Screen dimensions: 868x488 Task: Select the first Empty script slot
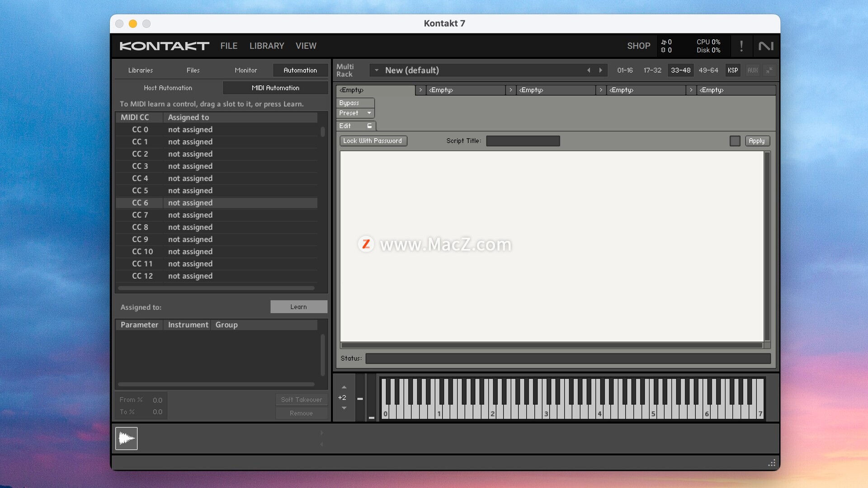(375, 90)
